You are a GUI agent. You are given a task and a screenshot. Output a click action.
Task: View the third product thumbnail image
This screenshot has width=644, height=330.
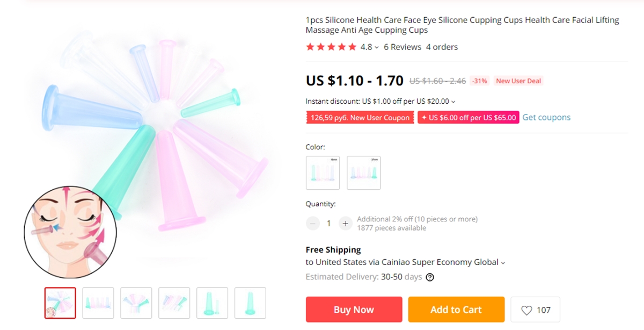(136, 303)
